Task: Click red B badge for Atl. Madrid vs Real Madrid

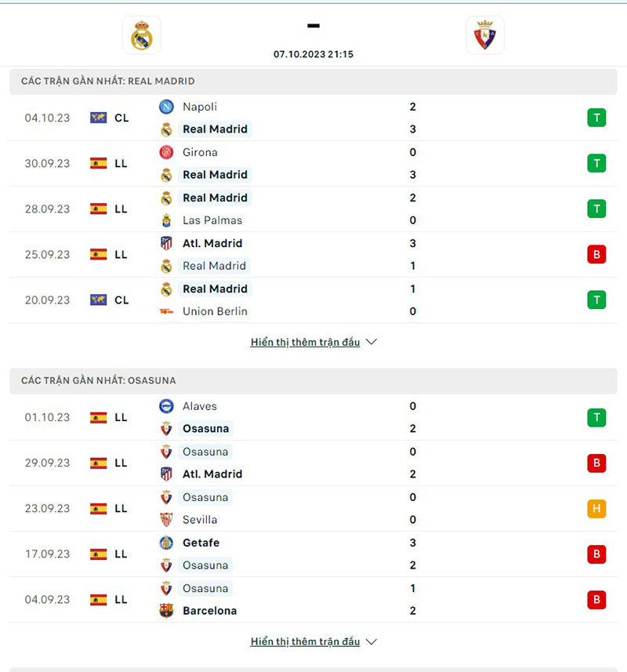Action: click(x=596, y=254)
